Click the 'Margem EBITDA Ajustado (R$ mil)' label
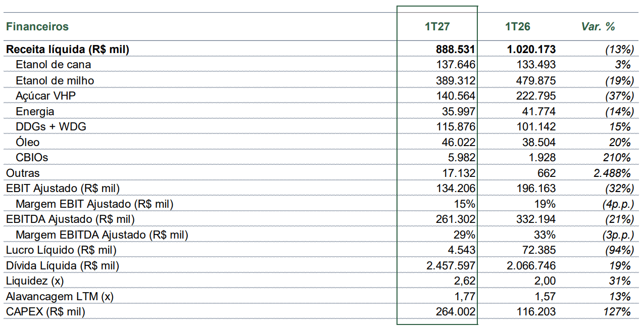Screen dimensions: 644x326 (x=102, y=235)
